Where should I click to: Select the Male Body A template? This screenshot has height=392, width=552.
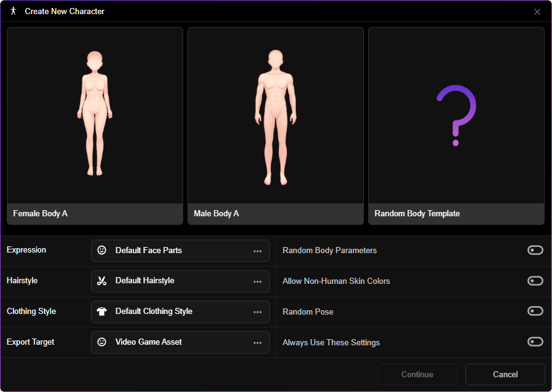click(x=275, y=126)
